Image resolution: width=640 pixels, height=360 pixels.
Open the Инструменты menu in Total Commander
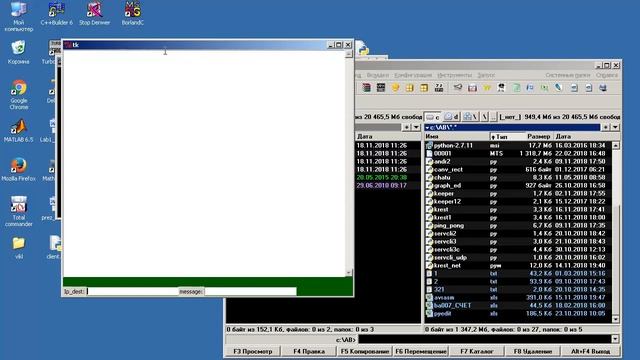(x=454, y=76)
